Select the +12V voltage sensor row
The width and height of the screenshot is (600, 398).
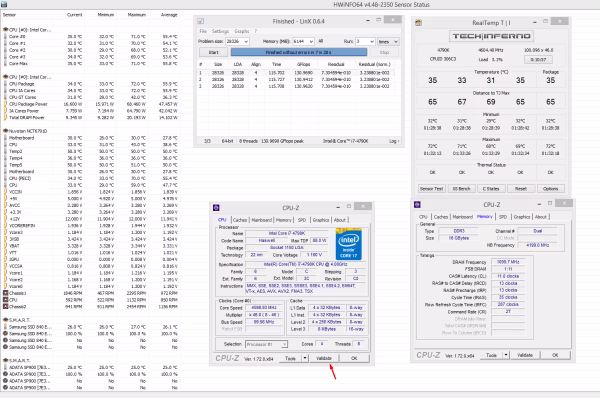90,219
